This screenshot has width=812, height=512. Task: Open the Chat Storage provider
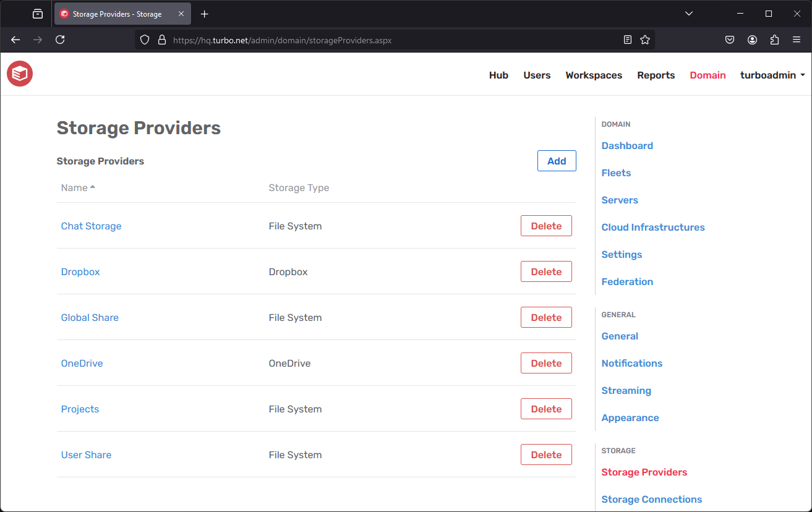coord(91,226)
